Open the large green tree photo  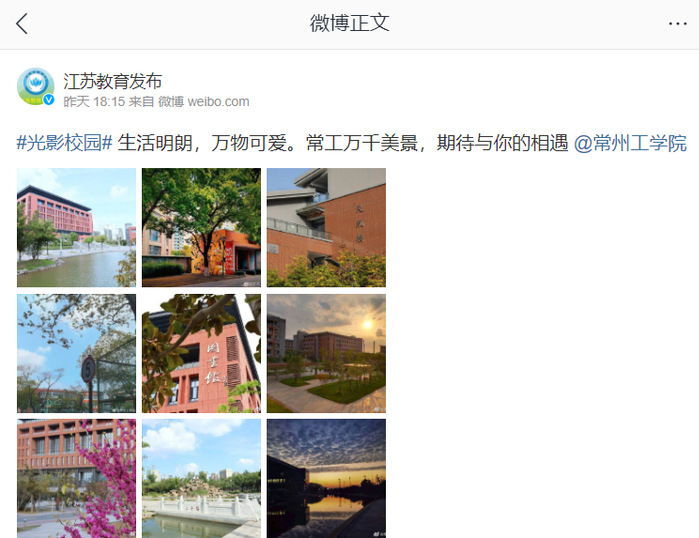[201, 227]
